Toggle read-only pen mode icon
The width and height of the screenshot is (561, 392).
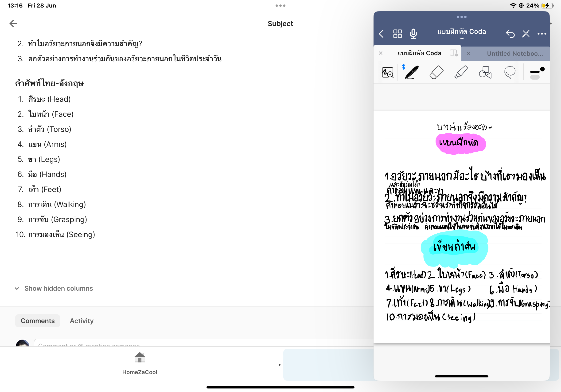click(526, 34)
